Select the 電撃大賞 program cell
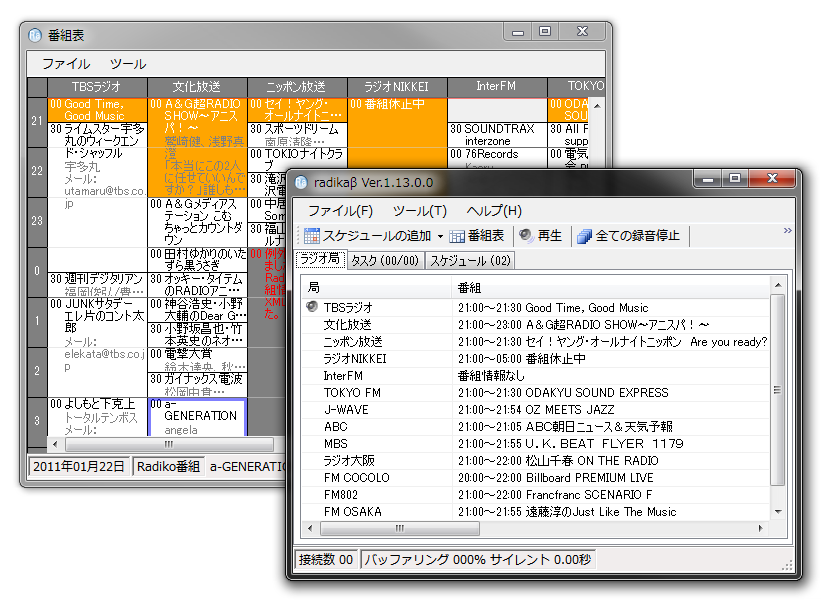 click(x=197, y=360)
